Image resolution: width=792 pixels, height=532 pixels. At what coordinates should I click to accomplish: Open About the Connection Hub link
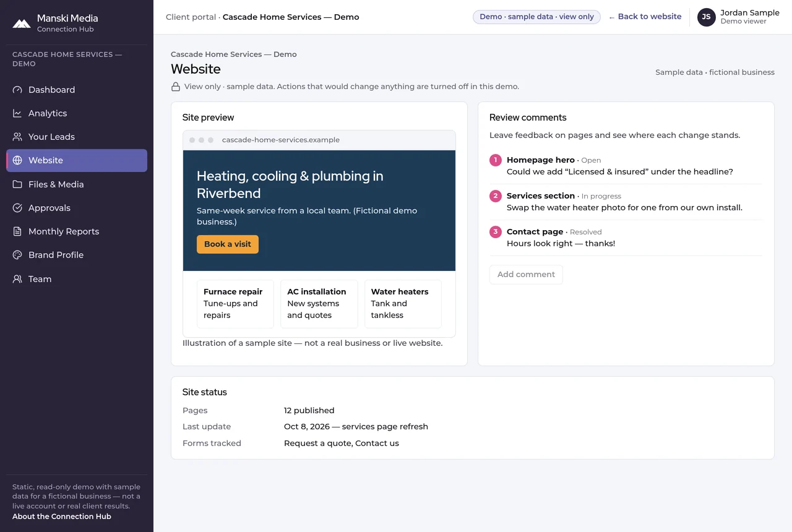pyautogui.click(x=62, y=517)
